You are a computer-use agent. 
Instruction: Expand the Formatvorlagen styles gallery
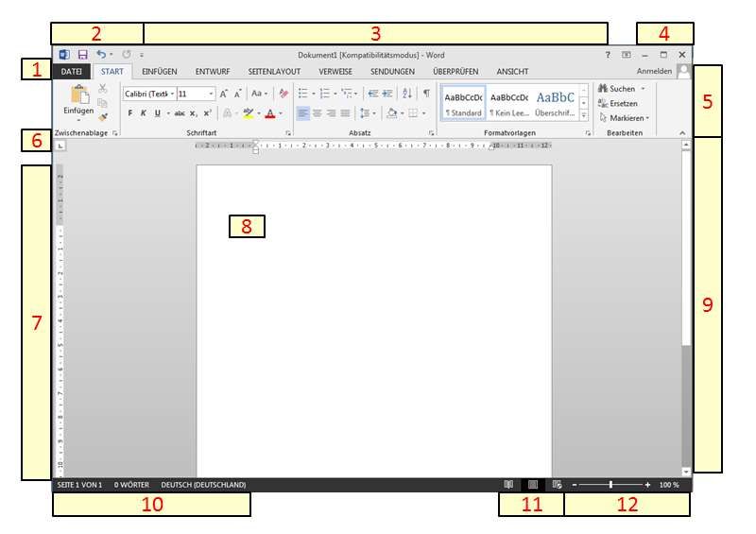[584, 115]
